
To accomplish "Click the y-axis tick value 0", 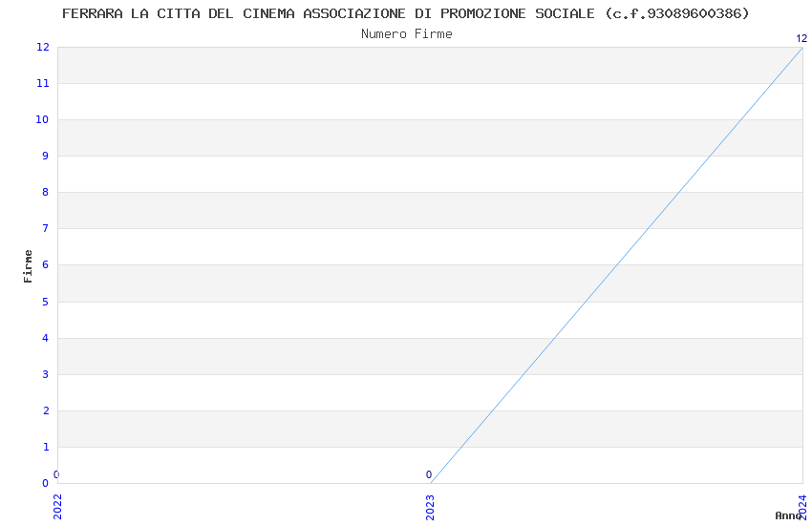I will coord(46,483).
